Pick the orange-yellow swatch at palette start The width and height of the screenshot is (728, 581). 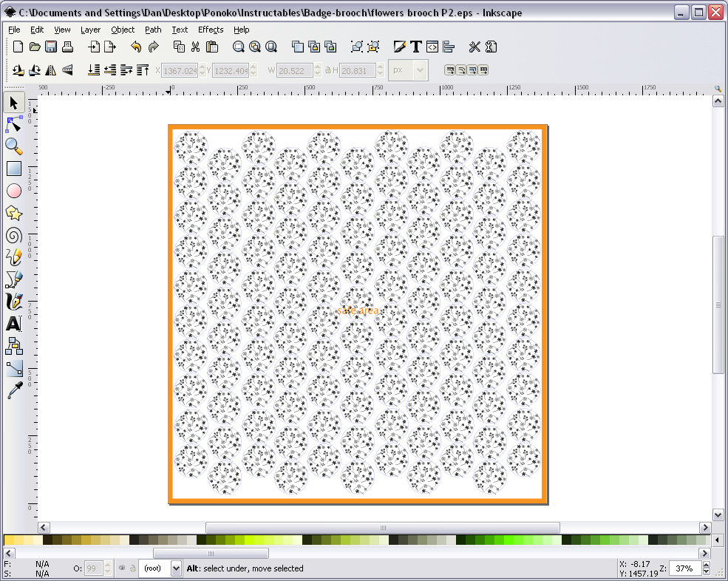coord(8,540)
